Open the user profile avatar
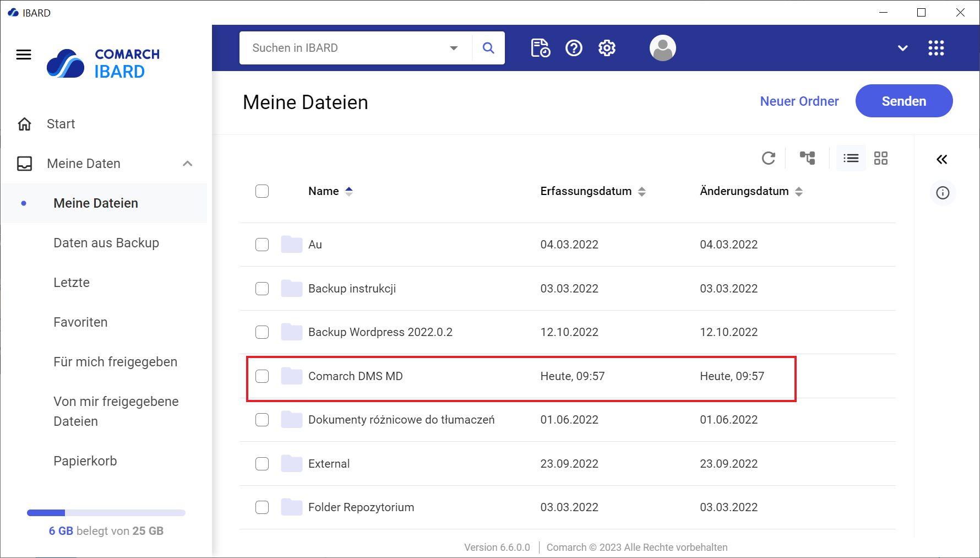 click(x=663, y=48)
